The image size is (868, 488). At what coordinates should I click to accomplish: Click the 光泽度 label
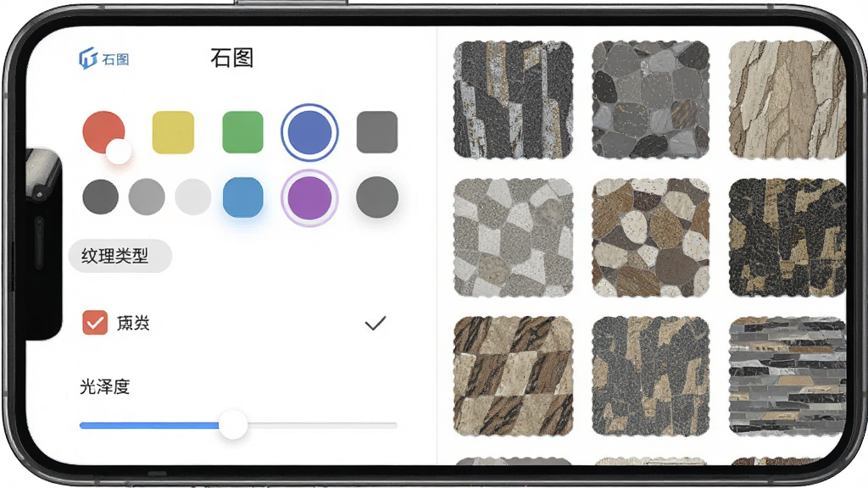[x=104, y=386]
